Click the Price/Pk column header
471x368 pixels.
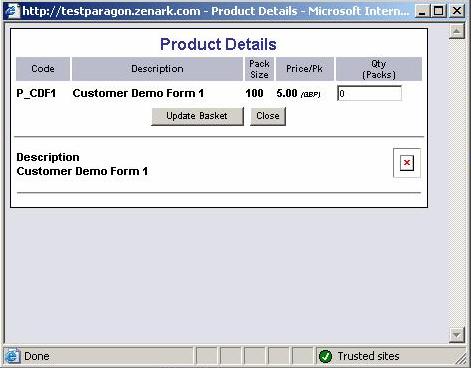tap(305, 69)
